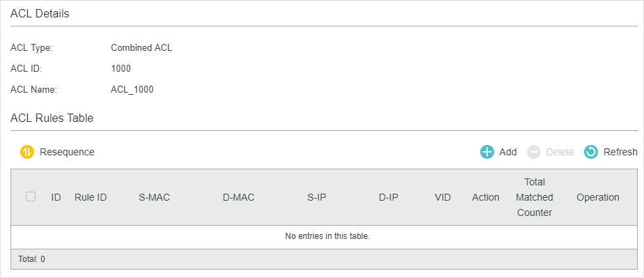Viewport: 644px width, 278px height.
Task: Click the blue plus Add icon
Action: tap(487, 152)
